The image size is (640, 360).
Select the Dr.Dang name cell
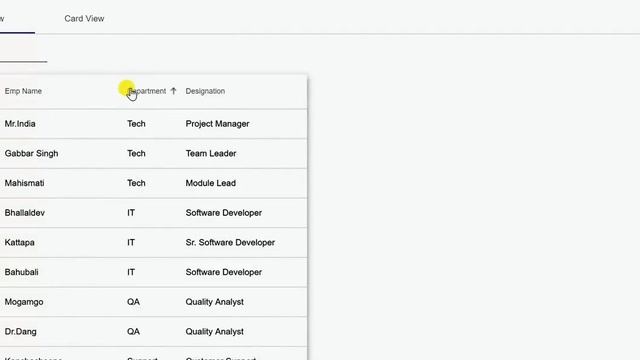pyautogui.click(x=20, y=331)
